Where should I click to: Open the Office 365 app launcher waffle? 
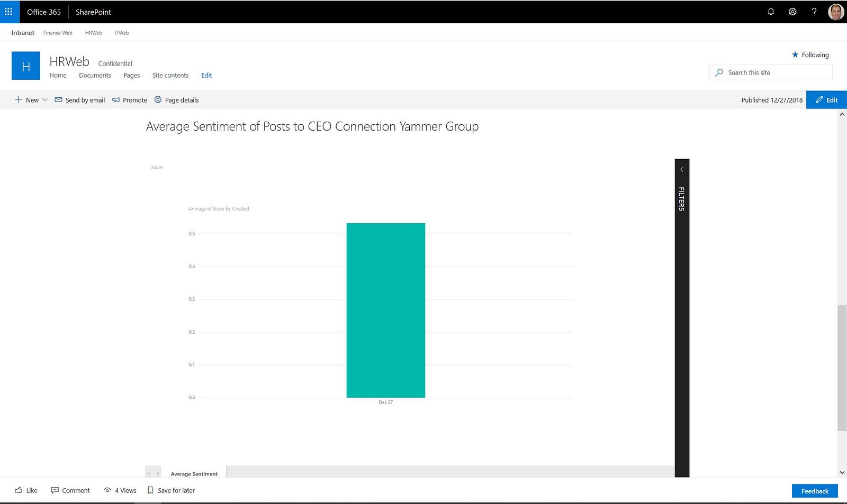coord(8,12)
